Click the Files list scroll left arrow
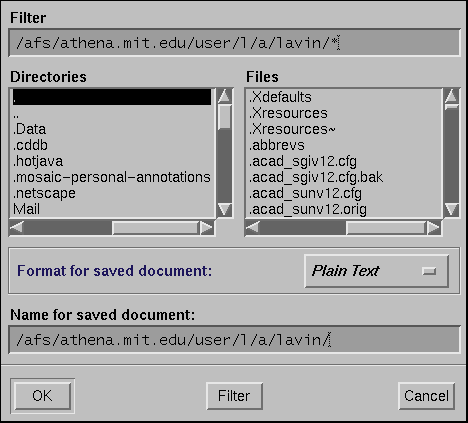 (x=253, y=228)
